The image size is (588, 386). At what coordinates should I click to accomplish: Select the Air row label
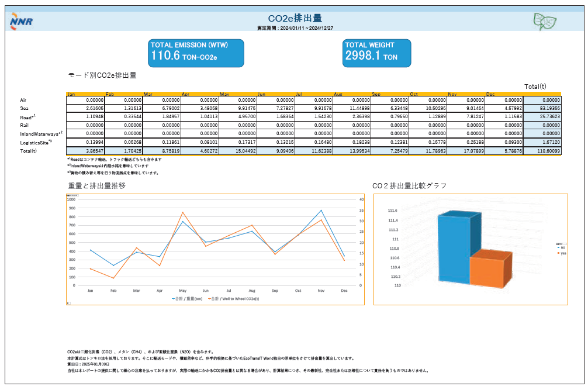[x=23, y=100]
